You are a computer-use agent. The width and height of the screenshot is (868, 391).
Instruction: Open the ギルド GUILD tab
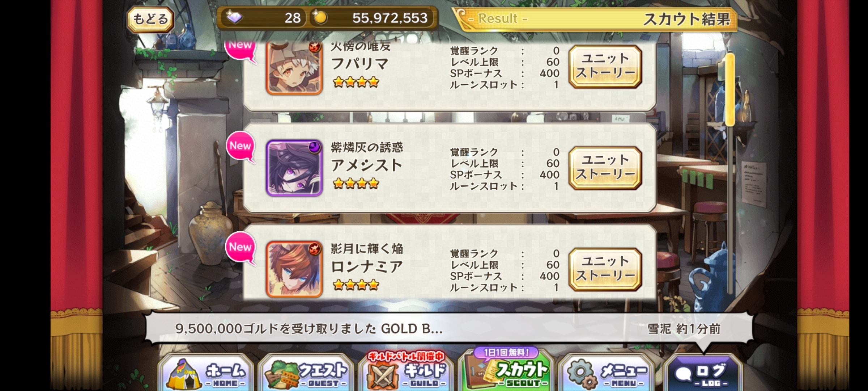point(406,372)
